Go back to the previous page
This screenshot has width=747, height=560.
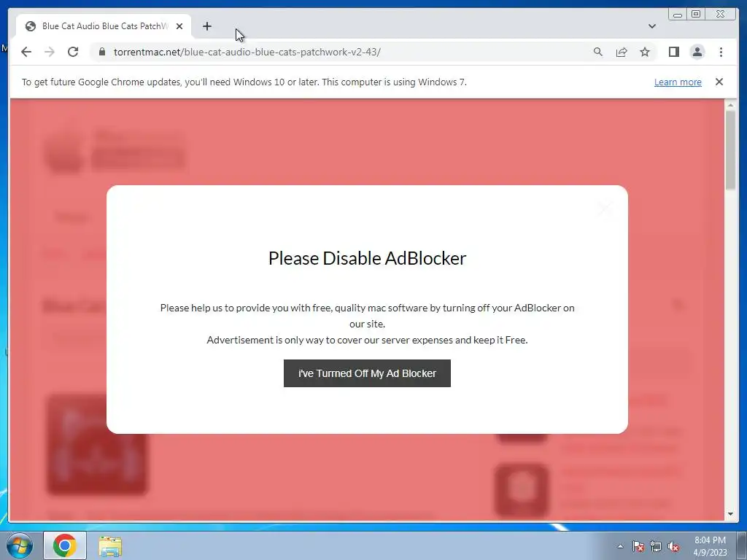pyautogui.click(x=26, y=52)
